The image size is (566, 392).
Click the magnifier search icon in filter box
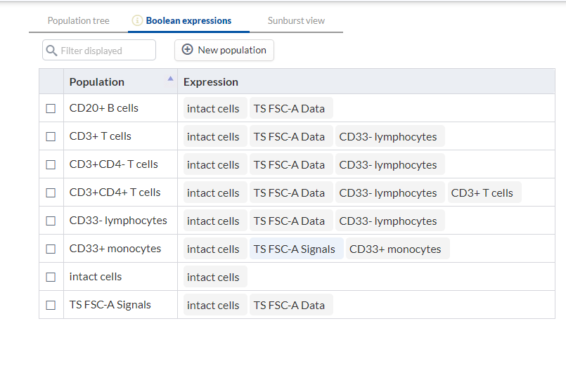pos(51,51)
